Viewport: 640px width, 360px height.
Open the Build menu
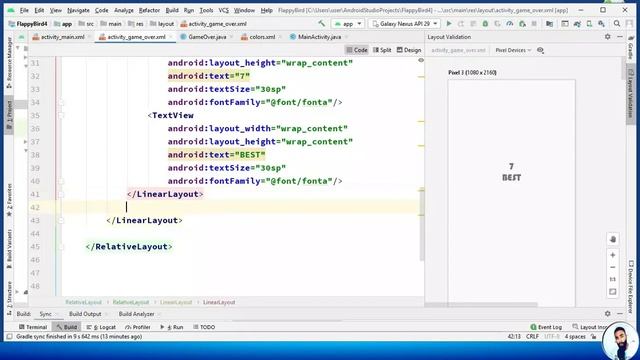172,10
